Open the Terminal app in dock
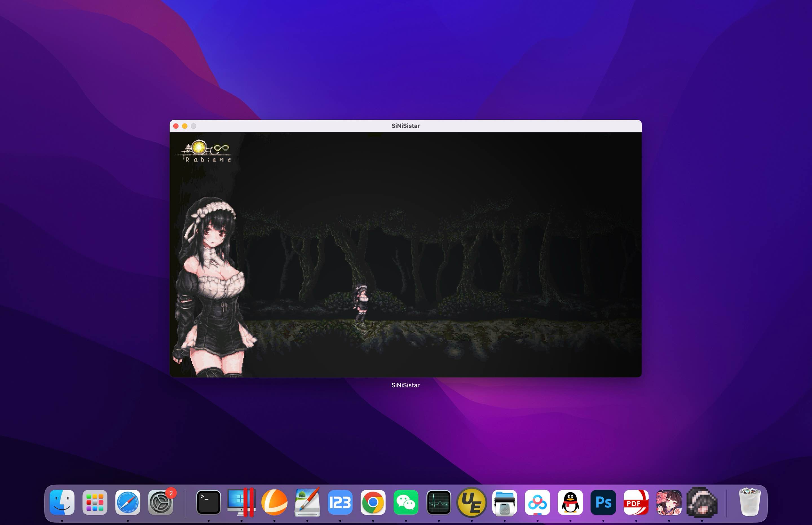The width and height of the screenshot is (812, 525). pos(209,502)
